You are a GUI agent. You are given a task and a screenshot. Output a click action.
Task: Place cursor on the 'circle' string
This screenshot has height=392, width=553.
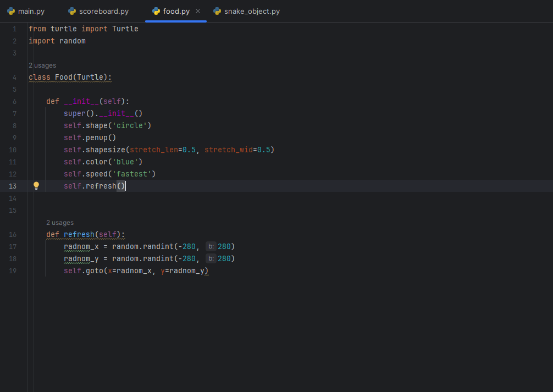pyautogui.click(x=131, y=125)
